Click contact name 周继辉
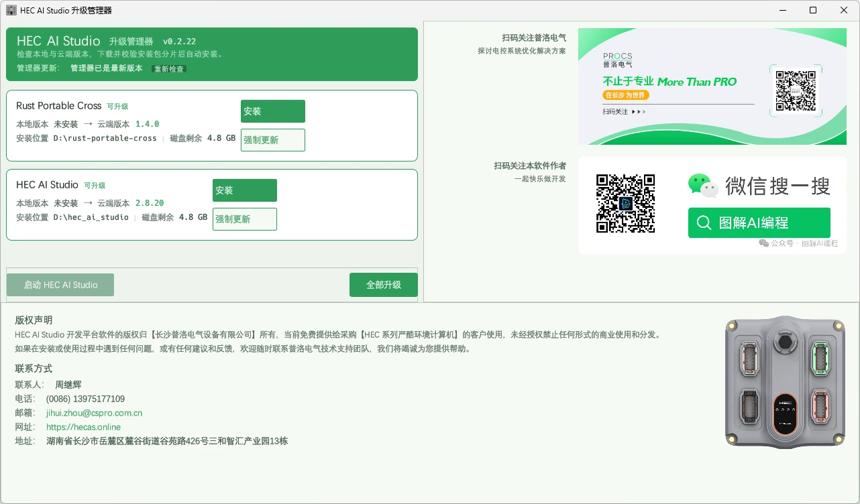 [68, 385]
